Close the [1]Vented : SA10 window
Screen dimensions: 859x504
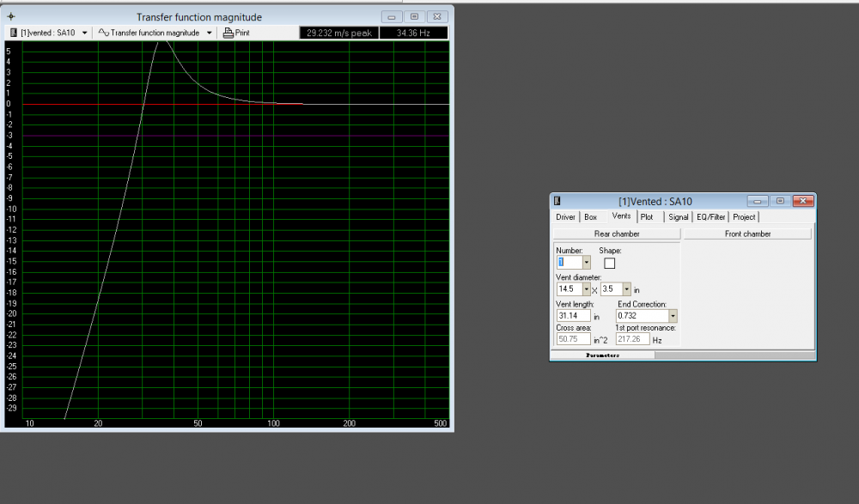(803, 201)
